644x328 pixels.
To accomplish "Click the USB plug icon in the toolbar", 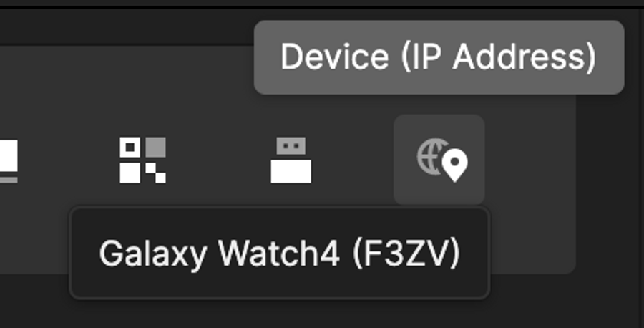I will click(291, 160).
